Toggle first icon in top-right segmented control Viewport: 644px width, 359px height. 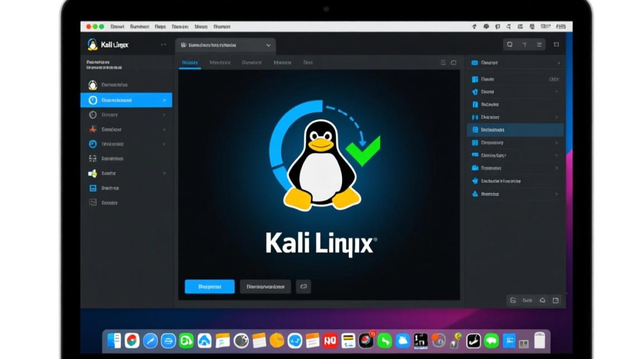510,45
